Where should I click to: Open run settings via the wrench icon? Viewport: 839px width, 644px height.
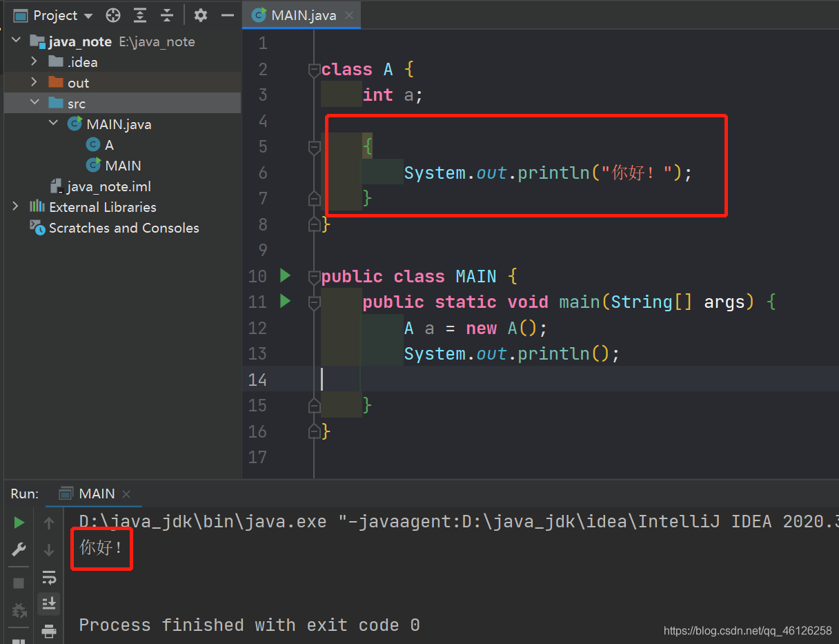click(19, 549)
